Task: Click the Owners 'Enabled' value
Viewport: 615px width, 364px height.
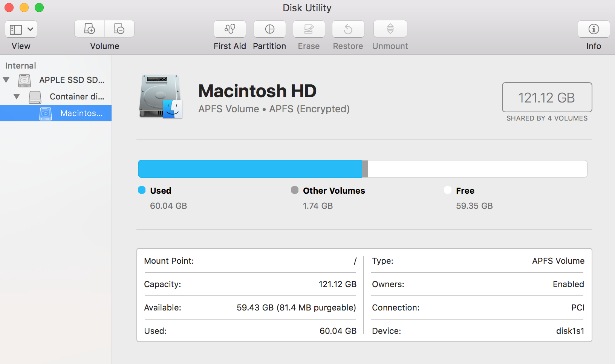Action: point(568,284)
